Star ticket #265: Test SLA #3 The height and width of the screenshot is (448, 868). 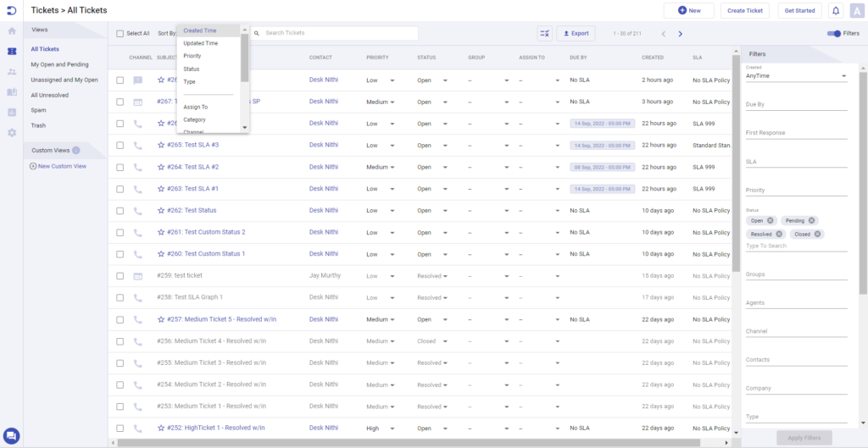coord(161,145)
